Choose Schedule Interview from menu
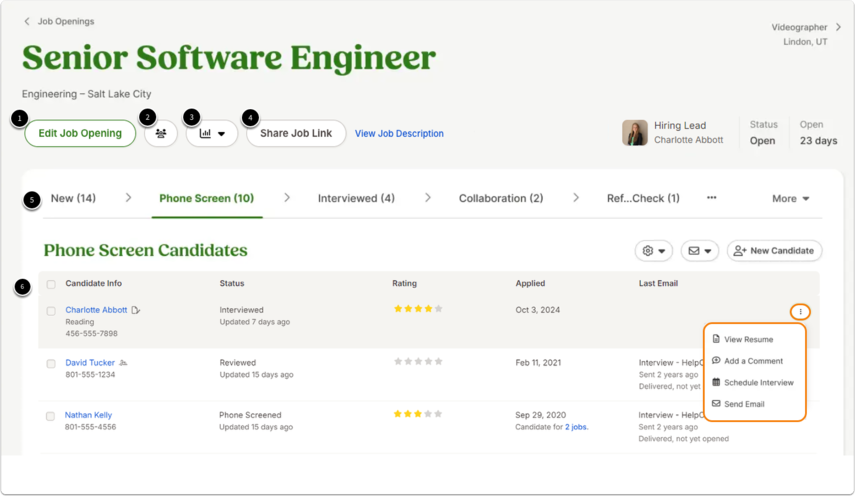 [753, 383]
